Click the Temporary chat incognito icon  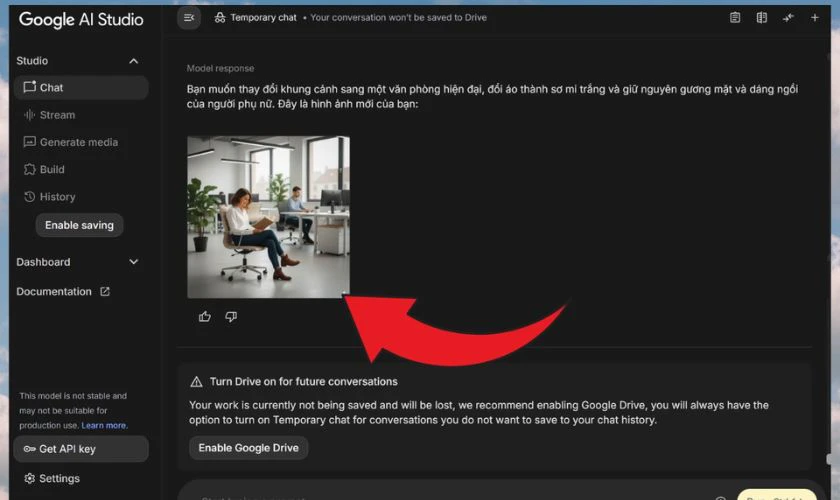220,18
